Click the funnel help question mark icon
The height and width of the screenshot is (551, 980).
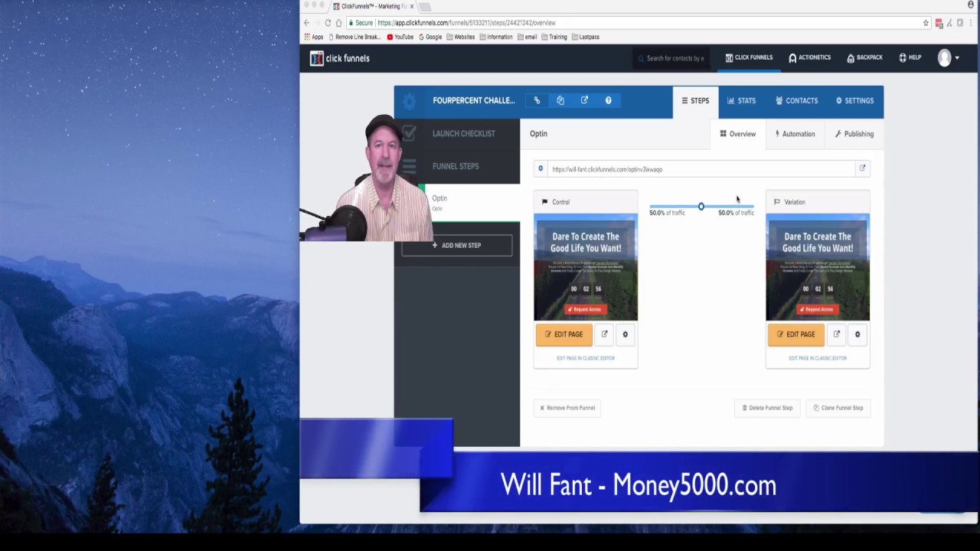point(609,100)
